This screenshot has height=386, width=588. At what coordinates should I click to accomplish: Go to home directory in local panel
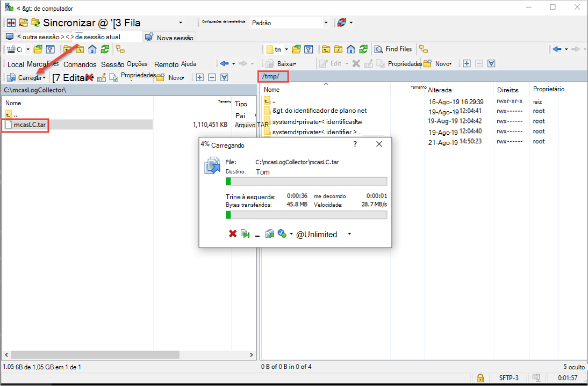click(x=92, y=49)
